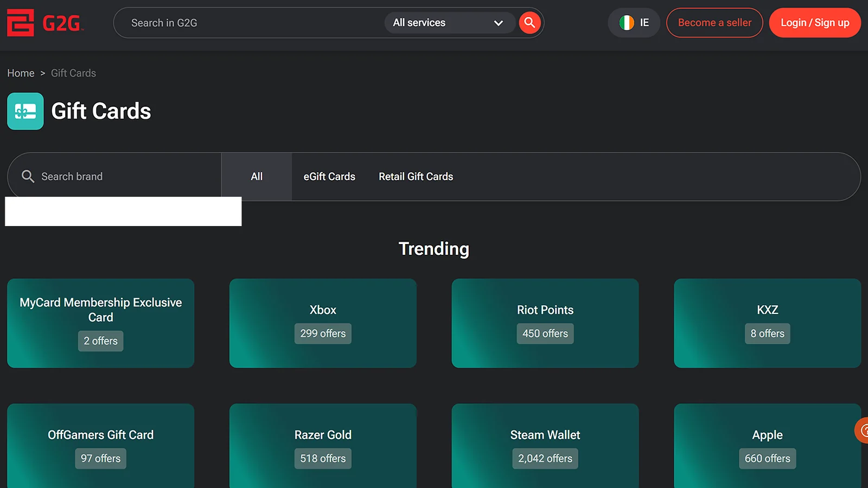Click the Gift Cards page title

101,111
